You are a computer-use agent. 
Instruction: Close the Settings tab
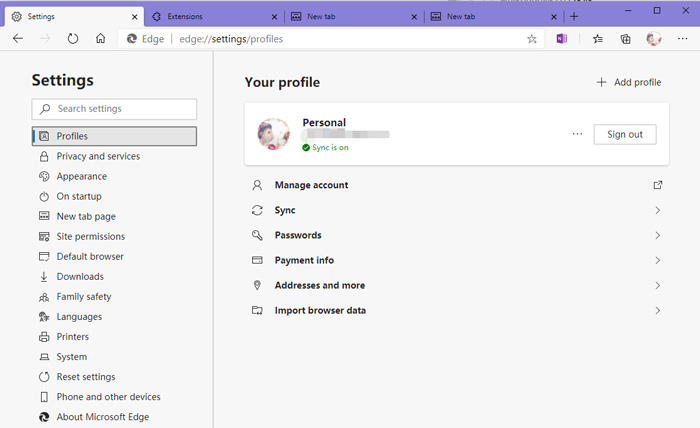click(x=135, y=17)
